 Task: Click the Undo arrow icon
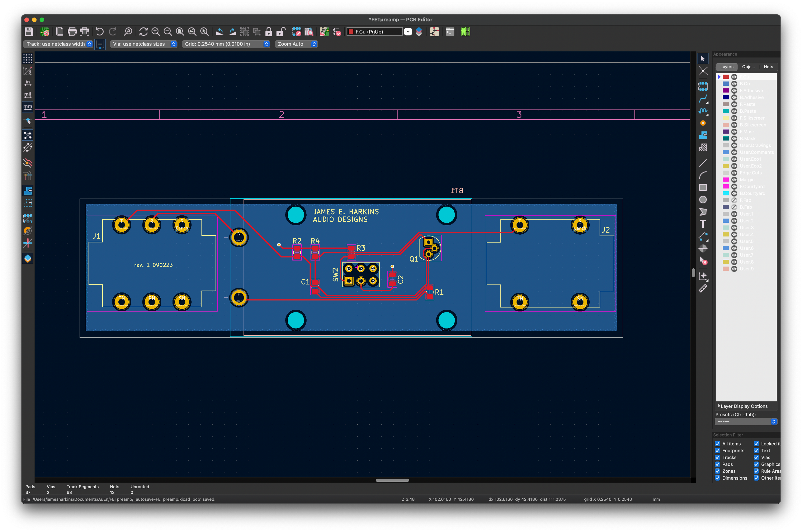[x=99, y=32]
